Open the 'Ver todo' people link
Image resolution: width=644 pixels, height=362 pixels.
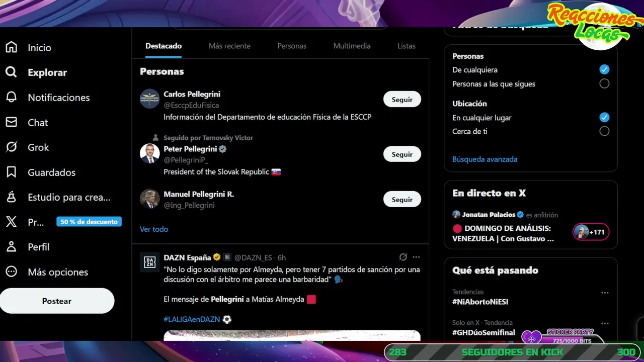154,229
